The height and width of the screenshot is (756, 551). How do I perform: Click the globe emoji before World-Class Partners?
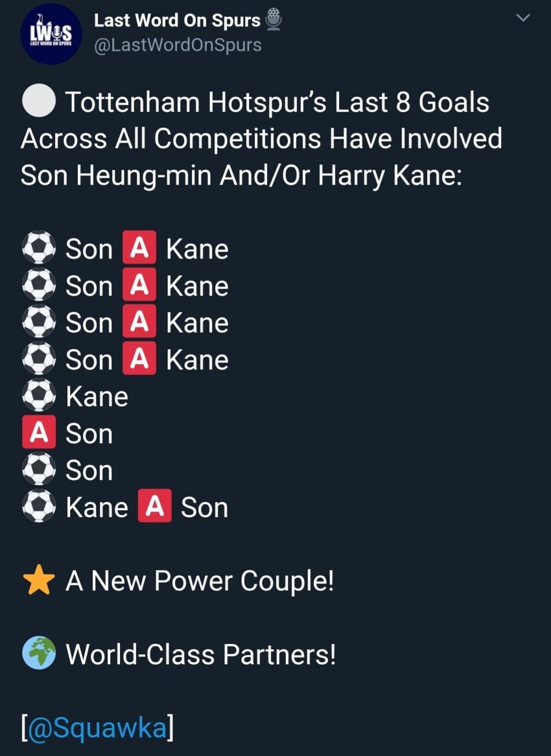pos(39,654)
